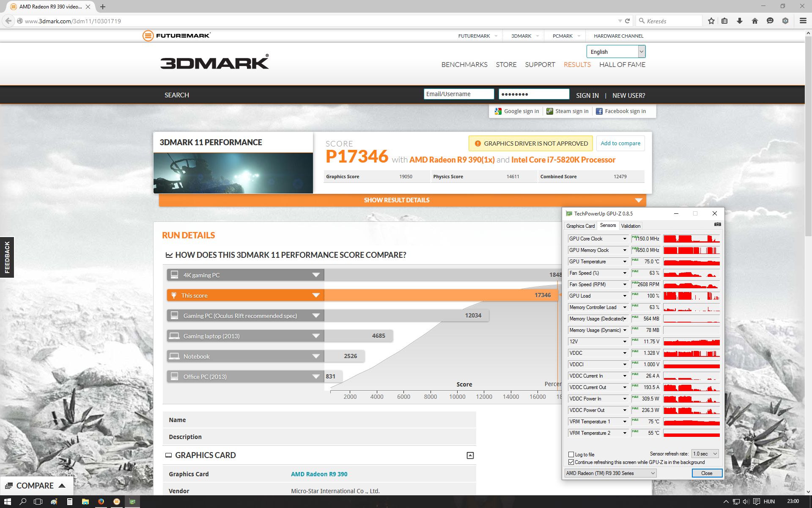This screenshot has height=508, width=812.
Task: Open AMD Radeon R9 390 Series device dropdown
Action: tap(610, 473)
